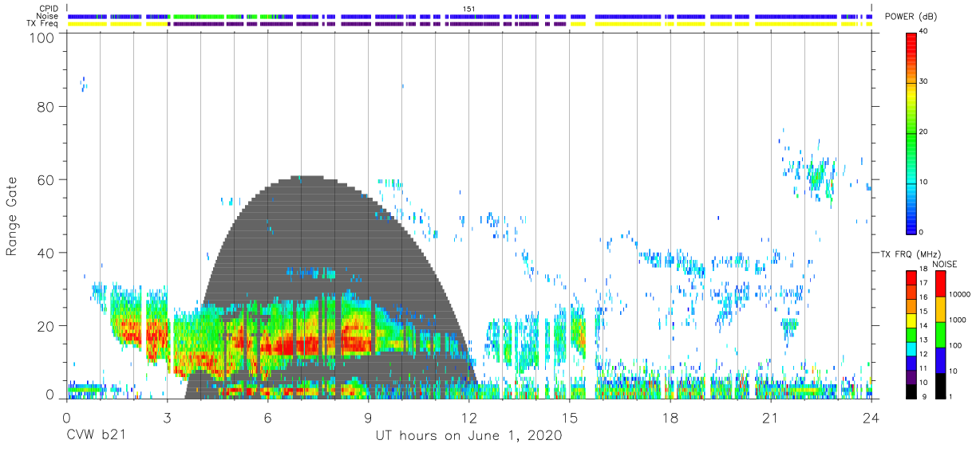Click the x-axis tick label 18
This screenshot has width=980, height=452.
coord(670,418)
